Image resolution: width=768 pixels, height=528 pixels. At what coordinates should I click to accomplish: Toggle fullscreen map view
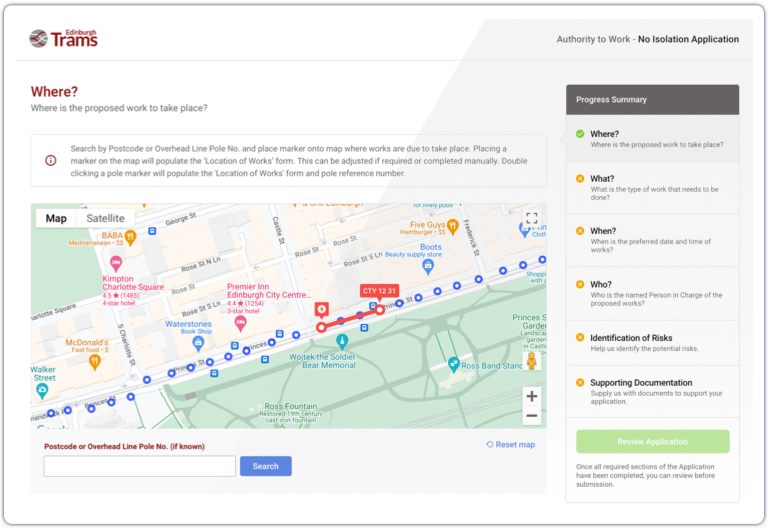click(532, 218)
